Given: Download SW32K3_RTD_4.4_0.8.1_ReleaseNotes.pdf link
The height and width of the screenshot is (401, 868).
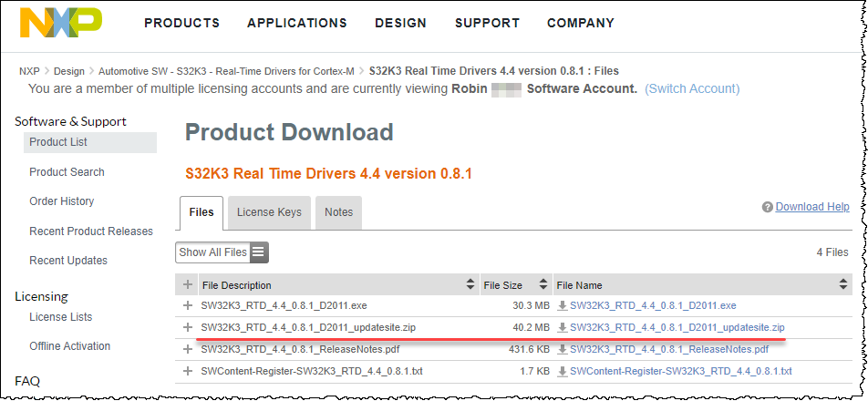Looking at the screenshot, I should click(x=669, y=350).
